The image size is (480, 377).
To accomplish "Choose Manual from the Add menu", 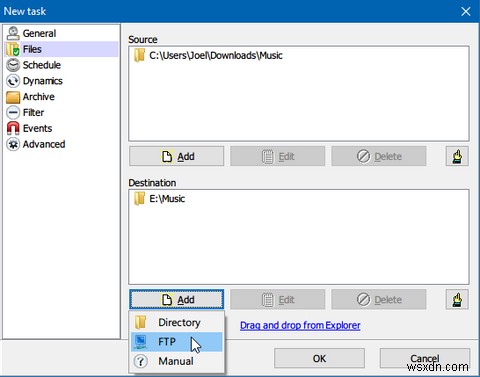I will pyautogui.click(x=177, y=361).
